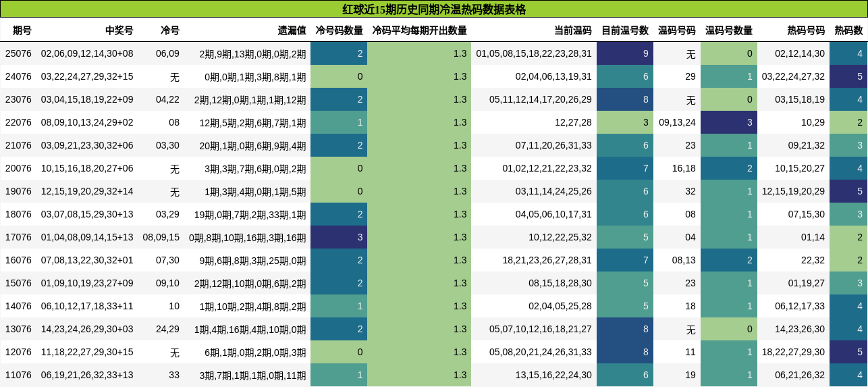
Task: Select period cell 24076
Action: [18, 76]
